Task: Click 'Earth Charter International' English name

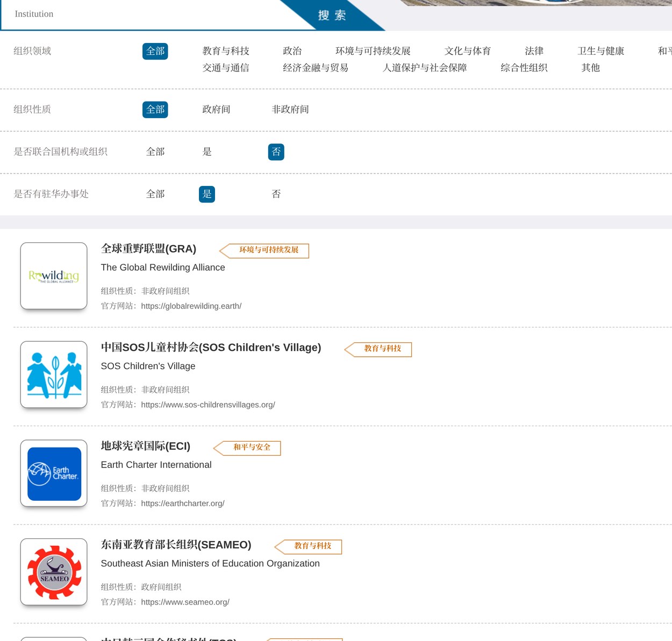Action: click(x=156, y=465)
